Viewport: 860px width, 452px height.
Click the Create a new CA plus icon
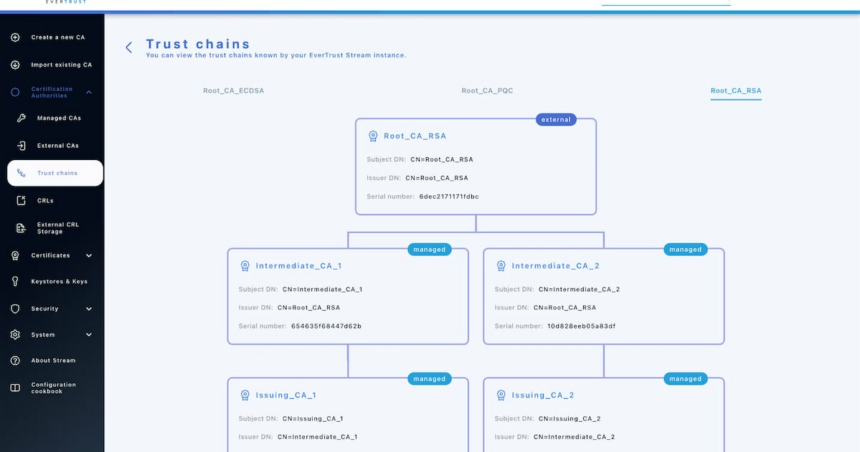[x=15, y=38]
